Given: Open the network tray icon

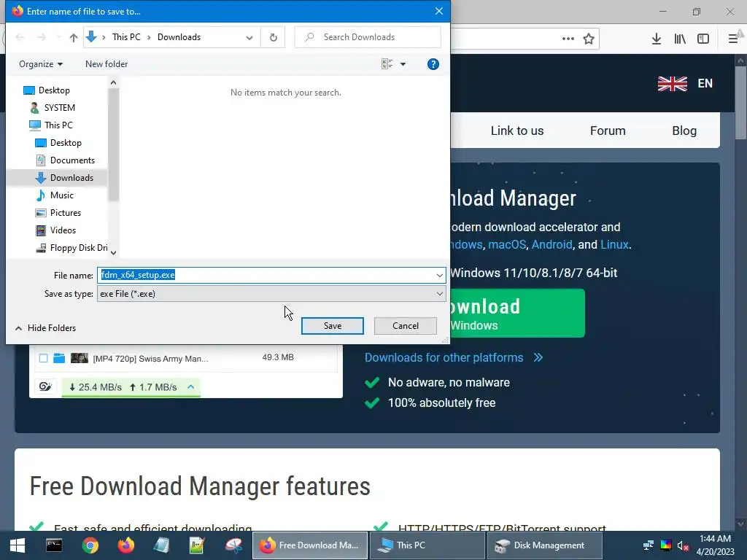Looking at the screenshot, I should tap(648, 545).
